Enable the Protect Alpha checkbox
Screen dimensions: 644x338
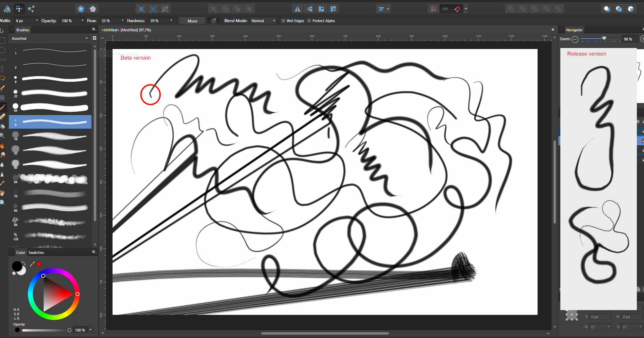pos(309,21)
